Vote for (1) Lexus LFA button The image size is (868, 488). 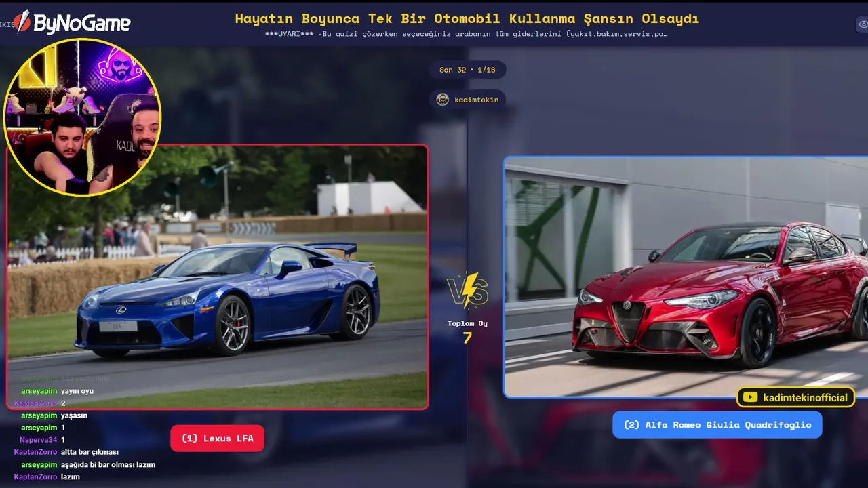217,439
